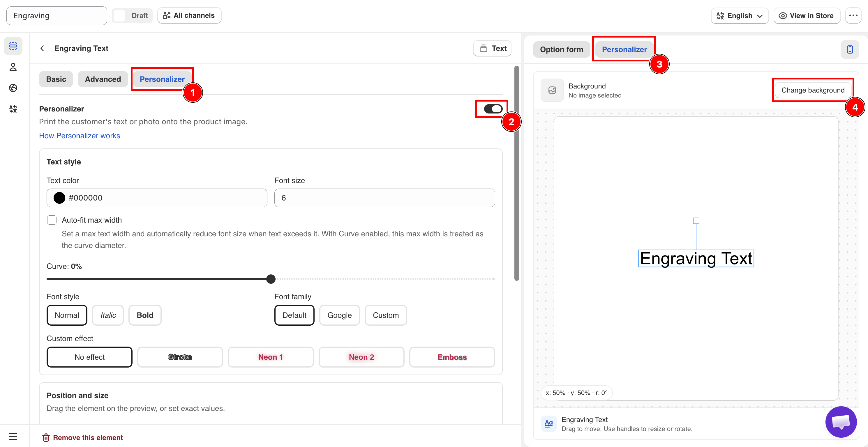Open the globe channels sidebar icon
Image resolution: width=868 pixels, height=447 pixels.
(13, 88)
